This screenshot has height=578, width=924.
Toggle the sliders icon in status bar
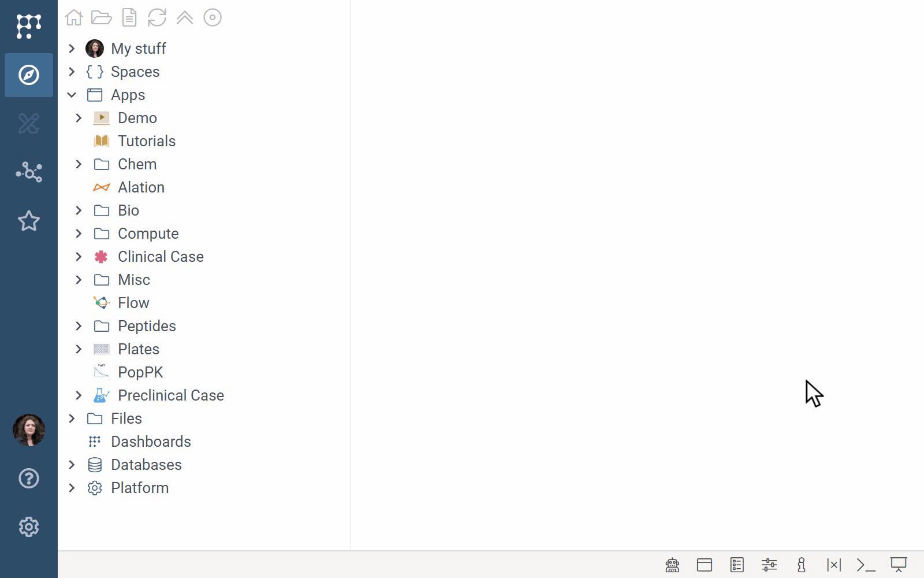[x=769, y=565]
